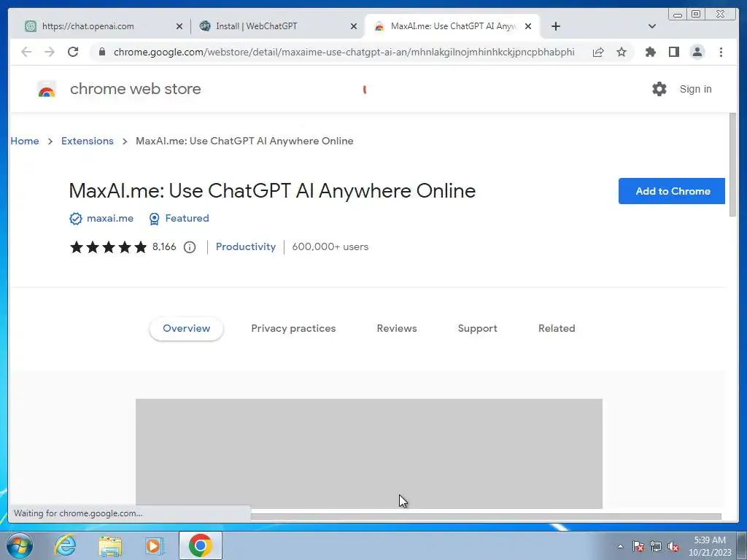Click Sign in link
The image size is (747, 560).
coord(695,89)
